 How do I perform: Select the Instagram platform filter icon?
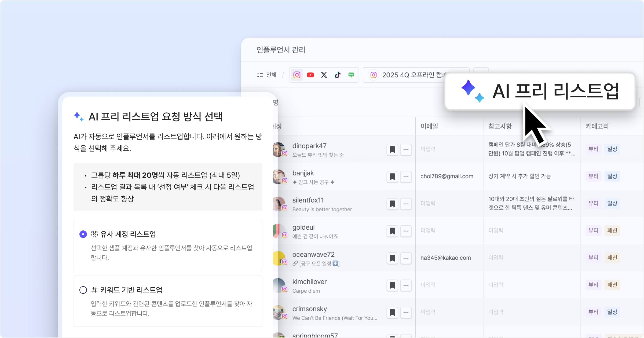pos(297,75)
